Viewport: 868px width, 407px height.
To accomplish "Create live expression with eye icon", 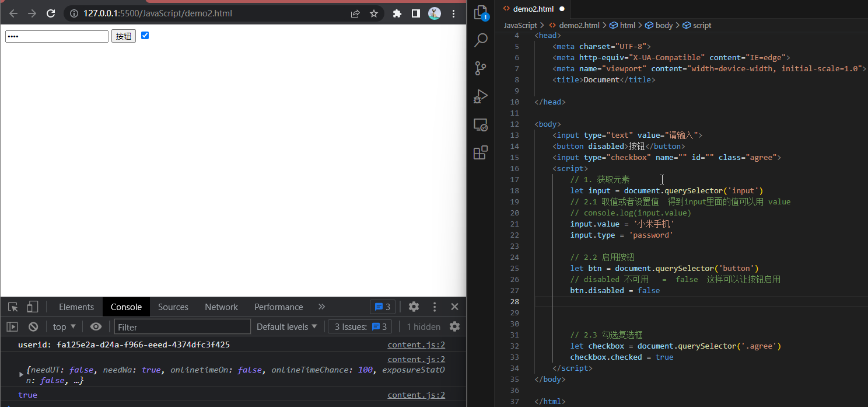I will pyautogui.click(x=96, y=327).
